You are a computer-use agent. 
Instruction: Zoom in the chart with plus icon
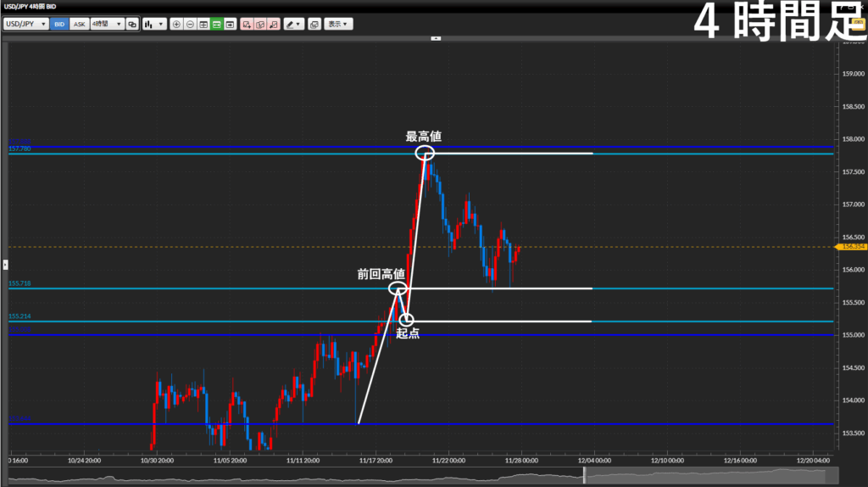[176, 24]
